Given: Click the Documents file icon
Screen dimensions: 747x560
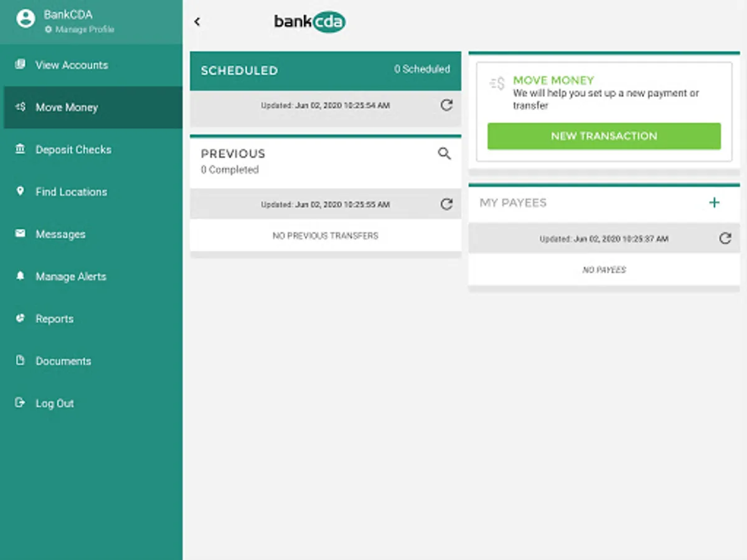Looking at the screenshot, I should (21, 360).
